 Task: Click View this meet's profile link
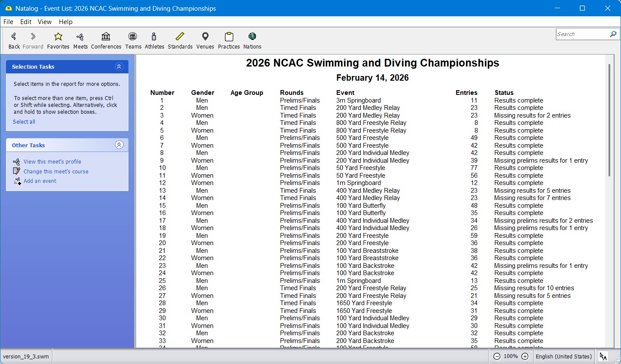tap(52, 162)
